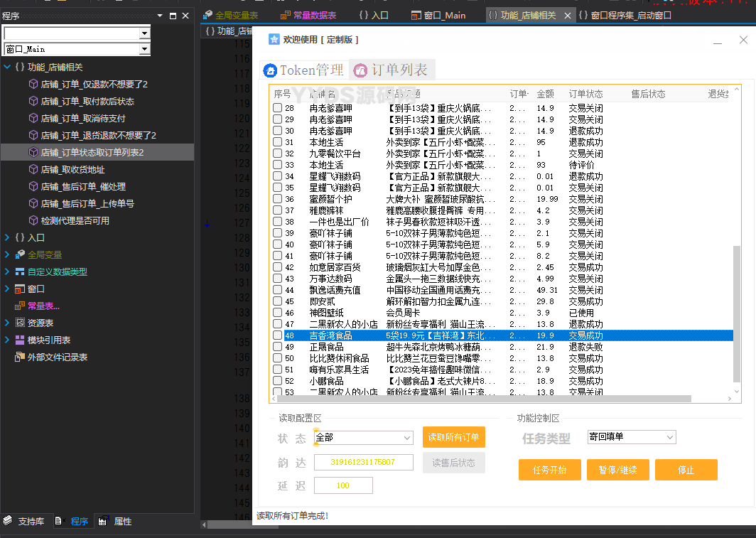Click the 订单列表 tab icon
Screen dimensions: 756x538
click(x=360, y=70)
